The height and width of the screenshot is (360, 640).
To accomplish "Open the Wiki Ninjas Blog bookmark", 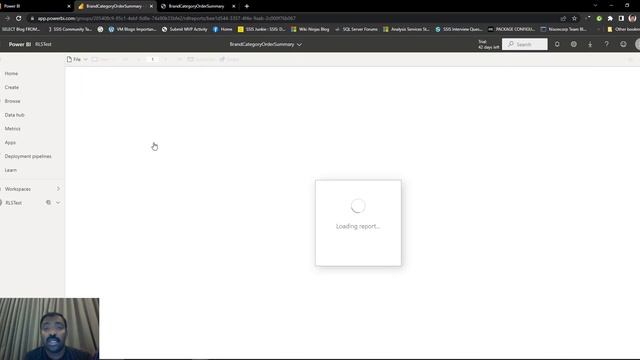I will (x=310, y=29).
